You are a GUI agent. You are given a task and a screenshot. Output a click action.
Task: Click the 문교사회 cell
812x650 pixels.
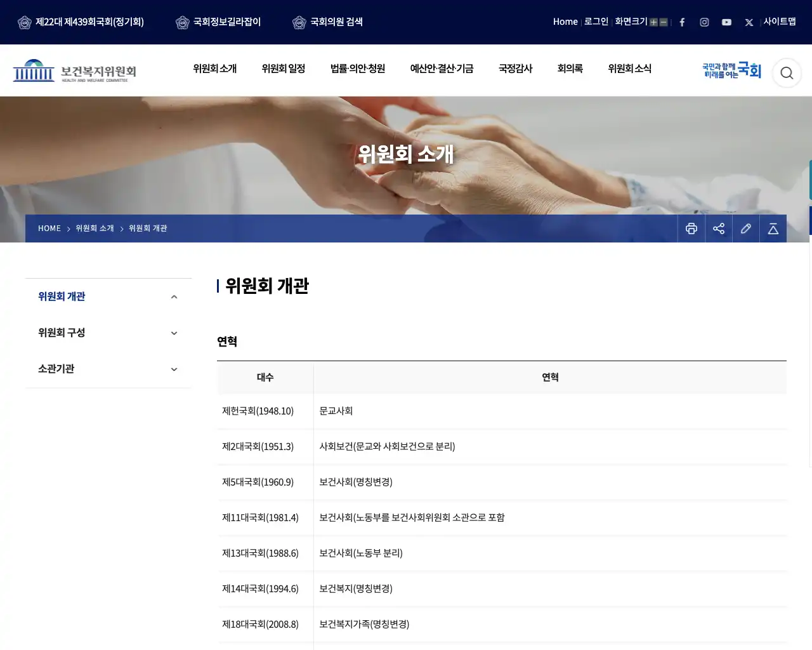tap(550, 411)
